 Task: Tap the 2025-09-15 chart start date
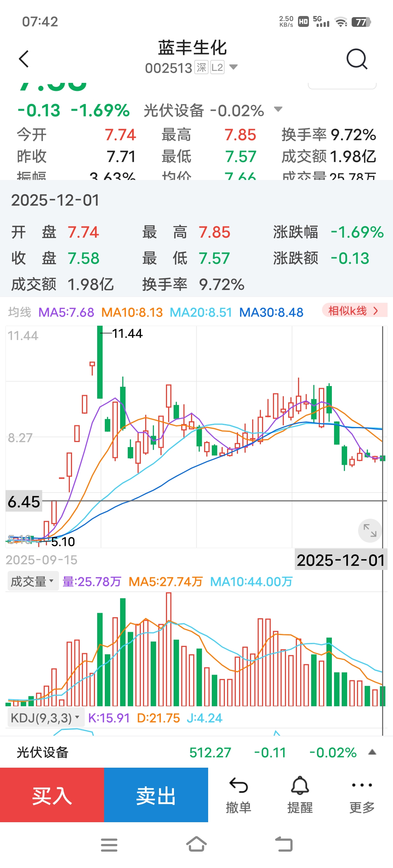tap(41, 560)
